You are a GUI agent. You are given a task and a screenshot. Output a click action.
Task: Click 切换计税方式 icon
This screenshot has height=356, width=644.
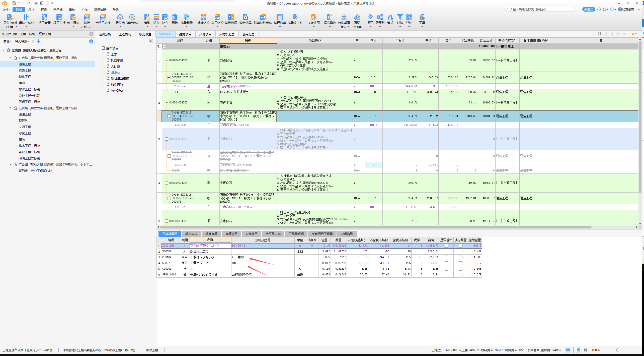click(x=87, y=17)
